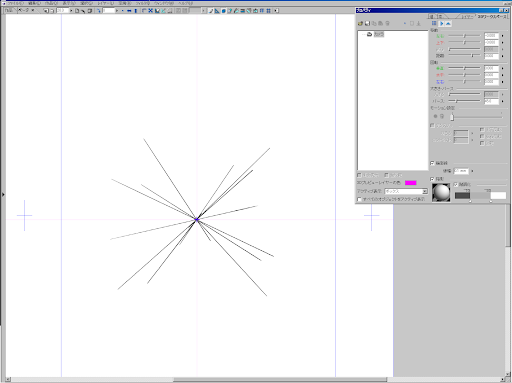The width and height of the screenshot is (512, 383).
Task: Click the モーション設定 motion slider handle
Action: click(x=452, y=117)
